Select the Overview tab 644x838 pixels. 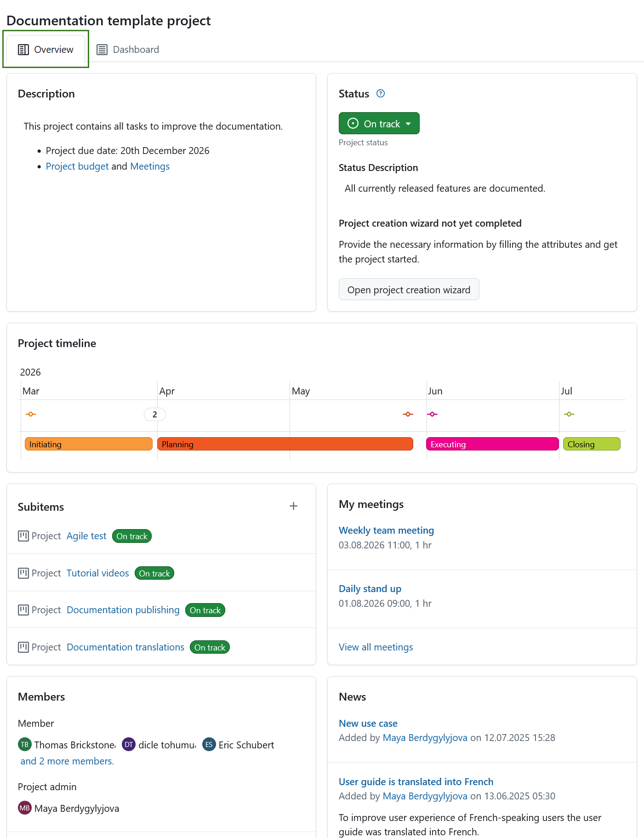point(46,49)
